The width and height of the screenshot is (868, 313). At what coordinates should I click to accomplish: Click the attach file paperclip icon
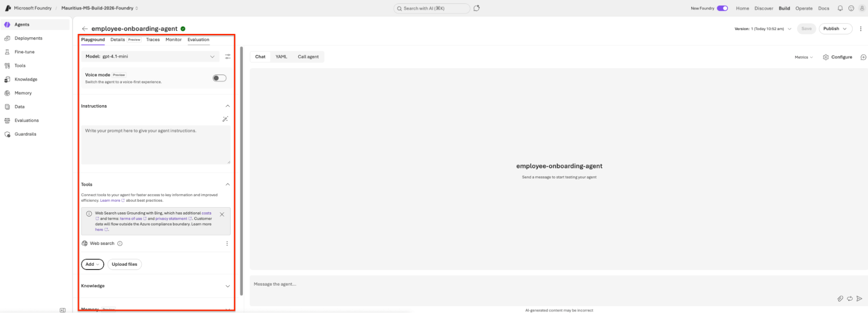coord(840,299)
